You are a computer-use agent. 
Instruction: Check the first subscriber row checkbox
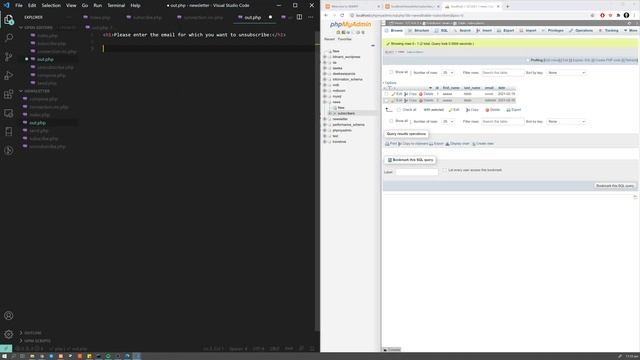click(387, 94)
